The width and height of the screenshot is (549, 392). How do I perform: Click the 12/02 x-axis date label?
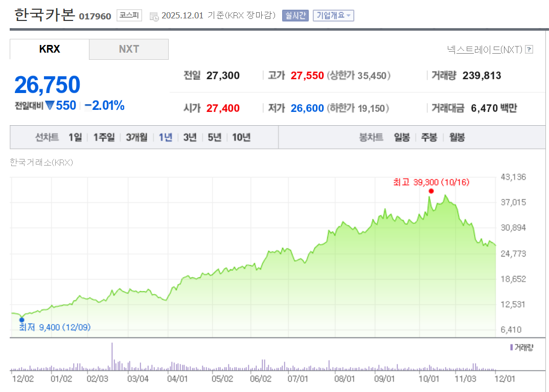(x=23, y=379)
